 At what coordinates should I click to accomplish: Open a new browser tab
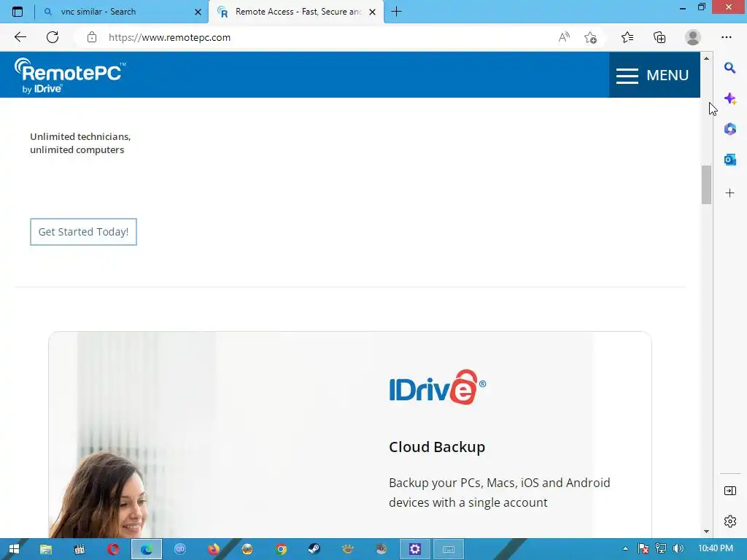pos(396,12)
